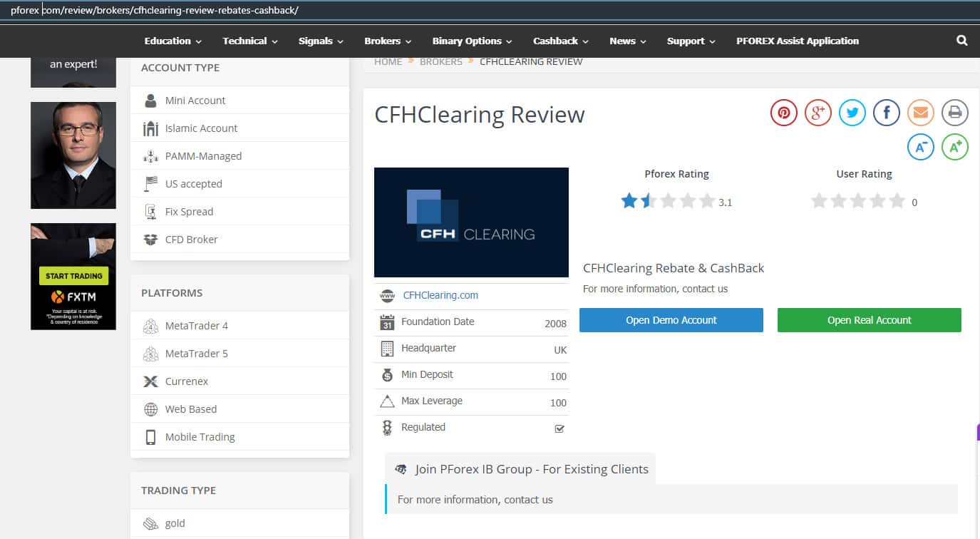Select the Join PForex IB Group tab

coord(521,469)
